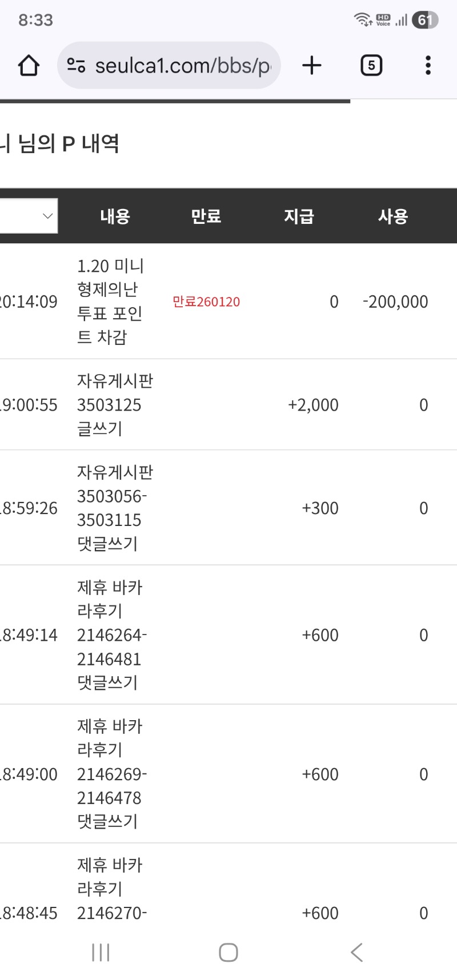Screen dimensions: 457x980
Task: Select the 내용 column header
Action: 115,216
